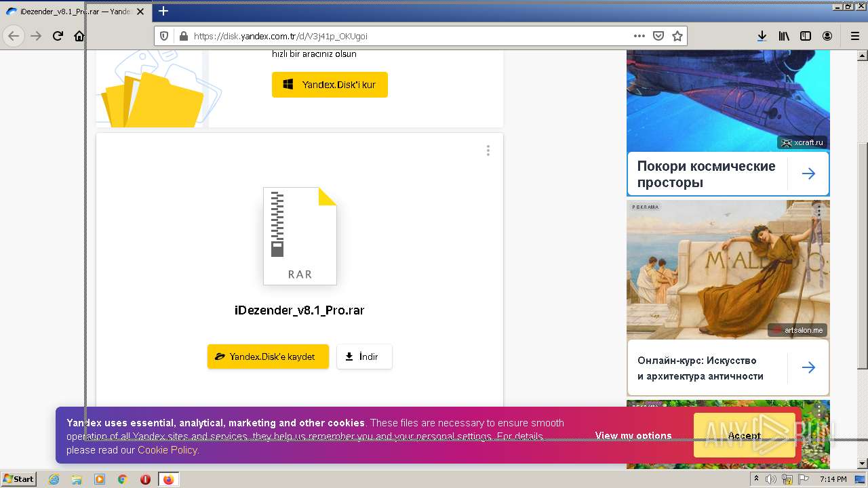
Task: Open options dots on the bottom garden ad
Action: (x=819, y=411)
